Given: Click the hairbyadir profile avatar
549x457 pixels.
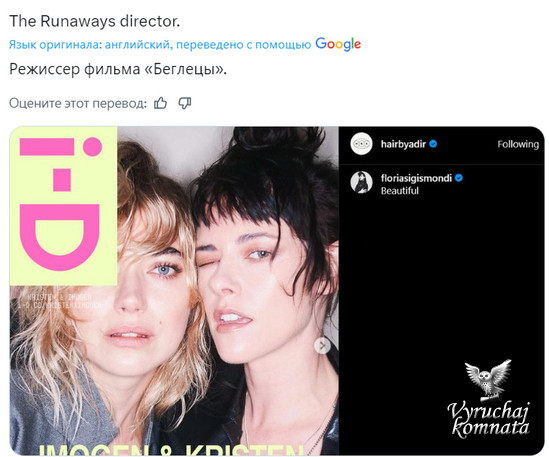Looking at the screenshot, I should [361, 144].
